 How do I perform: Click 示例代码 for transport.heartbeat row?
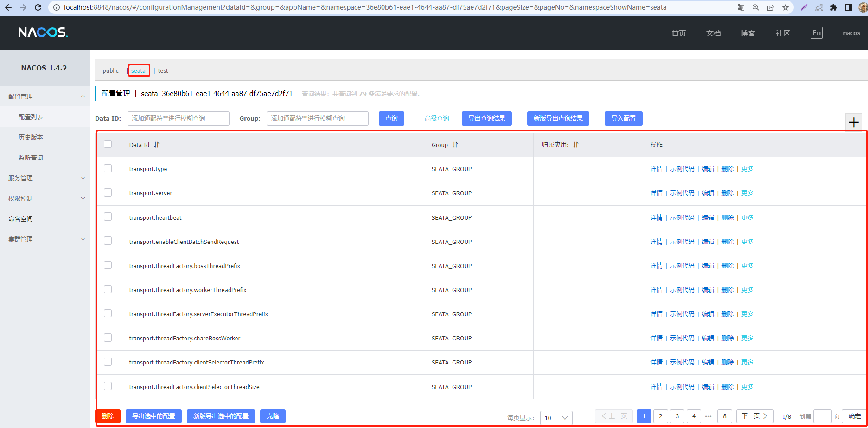[x=682, y=217]
